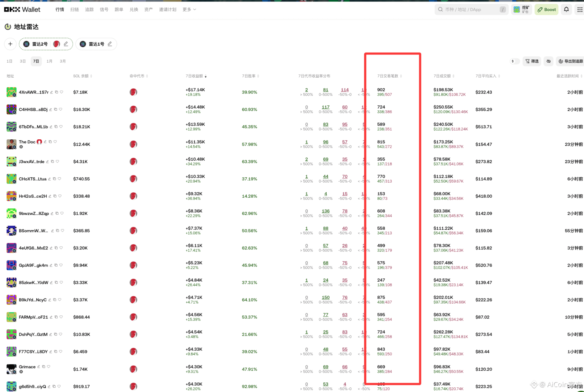The height and width of the screenshot is (392, 584).
Task: Open the 追踪 navigation menu item
Action: coord(89,10)
